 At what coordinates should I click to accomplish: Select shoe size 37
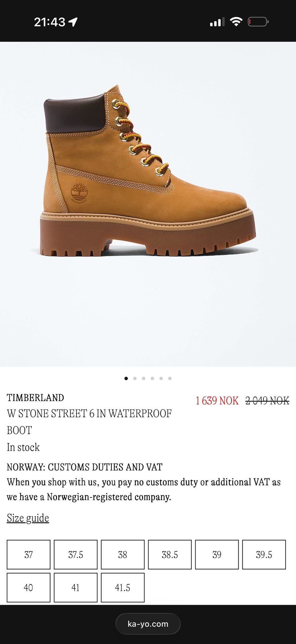(28, 554)
